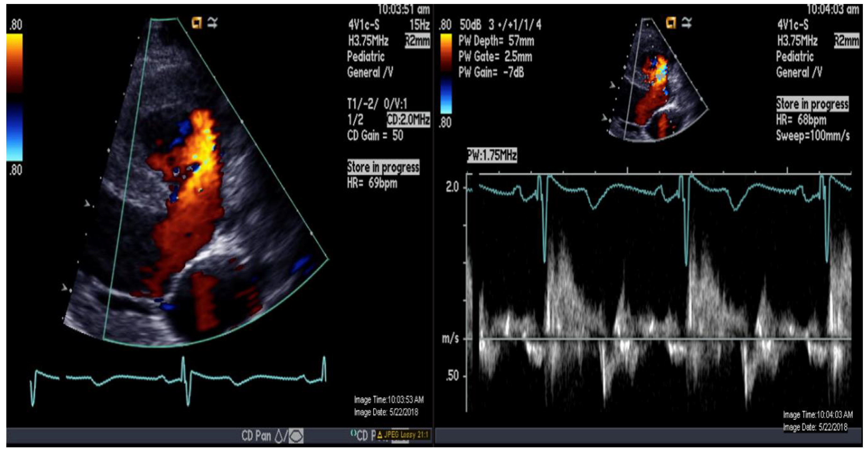Click upper focal arrow marker on left sector
This screenshot has width=868, height=452.
[87, 203]
